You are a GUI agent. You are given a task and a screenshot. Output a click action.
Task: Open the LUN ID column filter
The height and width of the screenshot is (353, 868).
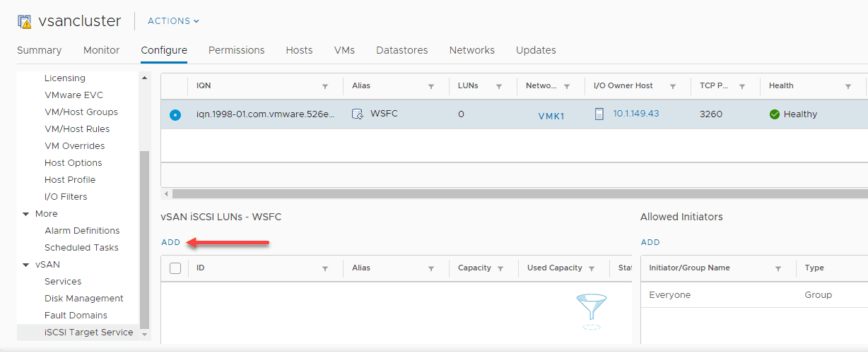click(325, 268)
